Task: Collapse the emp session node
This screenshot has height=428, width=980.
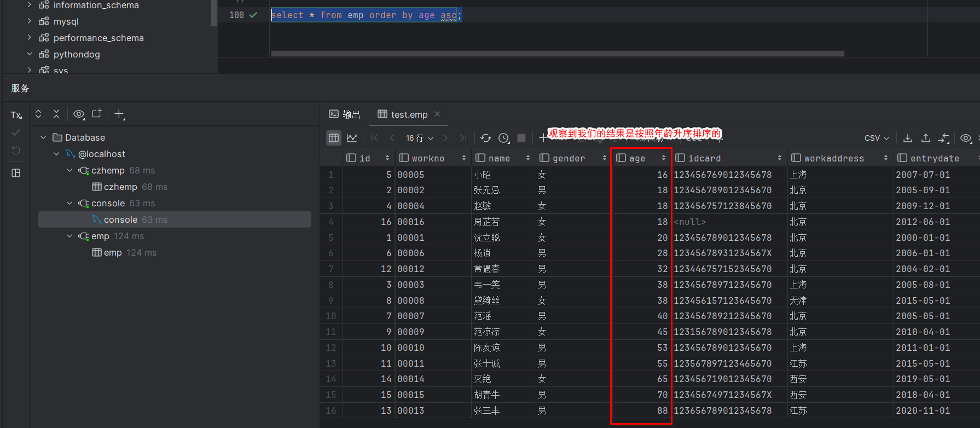Action: (x=69, y=236)
